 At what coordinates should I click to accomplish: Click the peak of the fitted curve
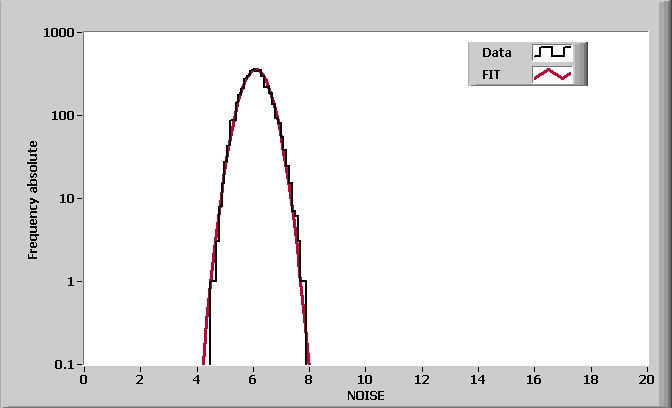256,70
